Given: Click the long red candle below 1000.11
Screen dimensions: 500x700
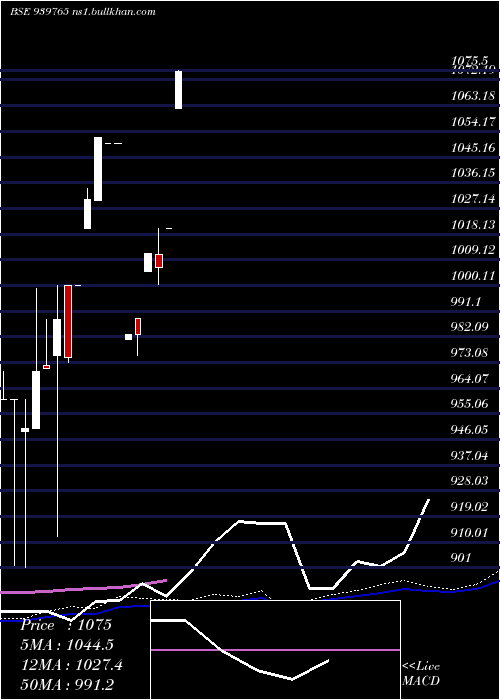Looking at the screenshot, I should (68, 321).
